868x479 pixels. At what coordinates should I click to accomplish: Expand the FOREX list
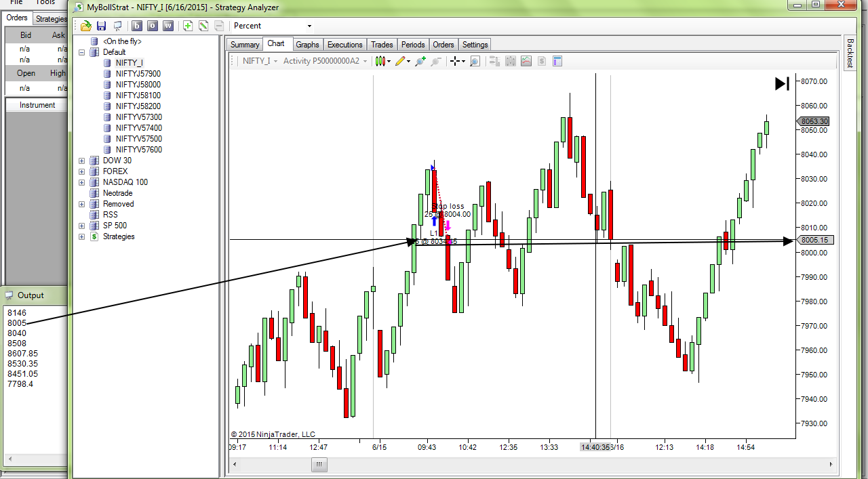coord(82,171)
